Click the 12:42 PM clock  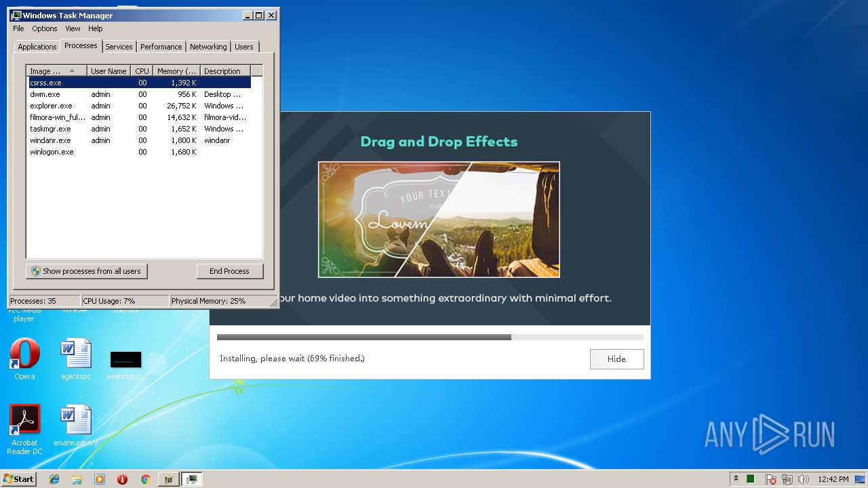833,479
